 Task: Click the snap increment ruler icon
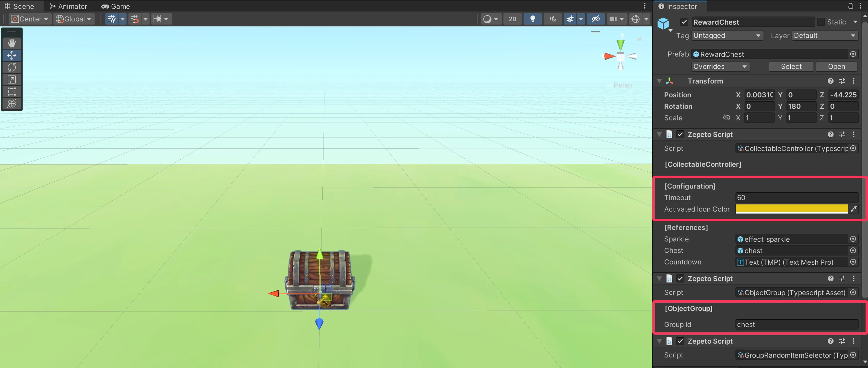tap(157, 19)
